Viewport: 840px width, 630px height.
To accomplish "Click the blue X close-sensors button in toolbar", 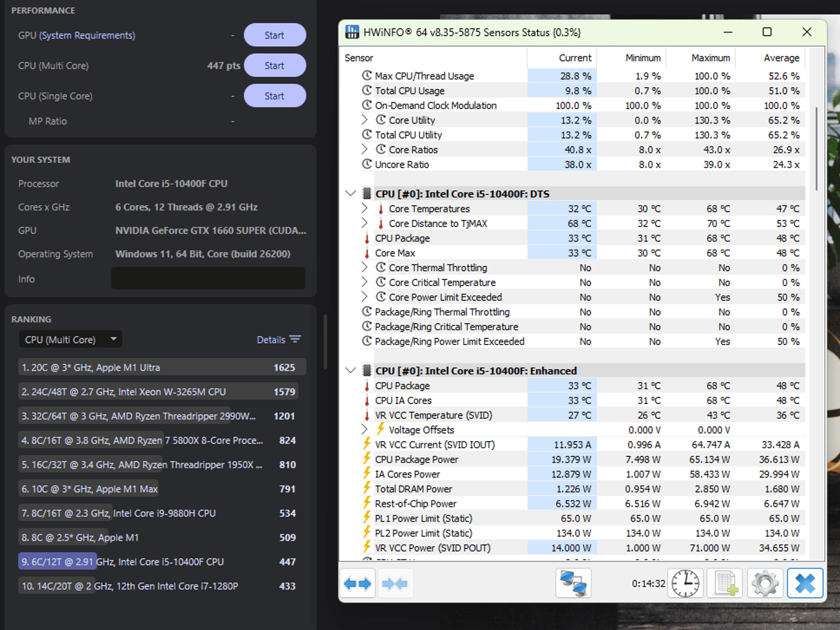I will tap(805, 583).
